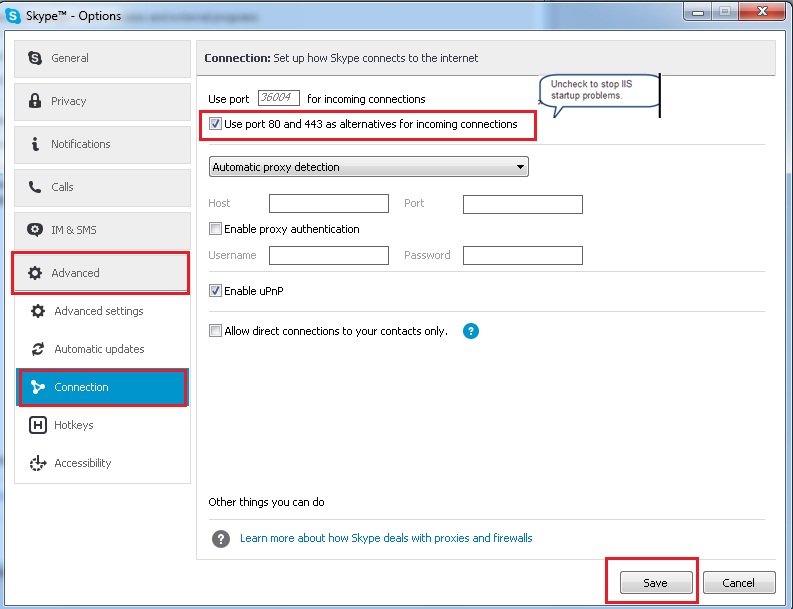Screen dimensions: 793x609
Task: Toggle the Enable uPnP checkbox
Action: click(215, 290)
